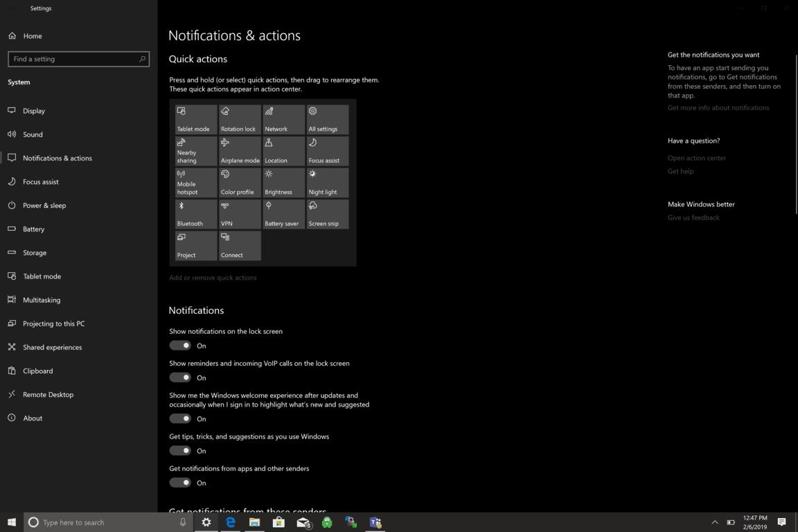
Task: Click the Airplane mode quick action tile
Action: pos(239,150)
